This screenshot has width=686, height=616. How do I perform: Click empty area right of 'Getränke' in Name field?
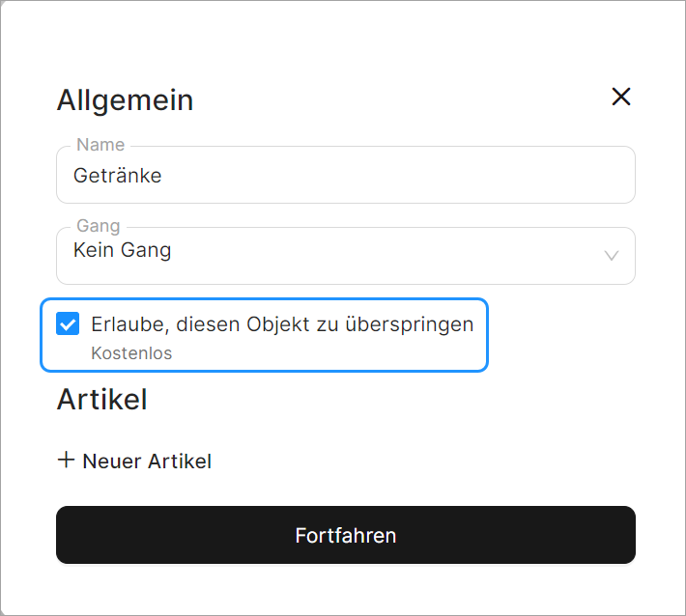pos(406,176)
